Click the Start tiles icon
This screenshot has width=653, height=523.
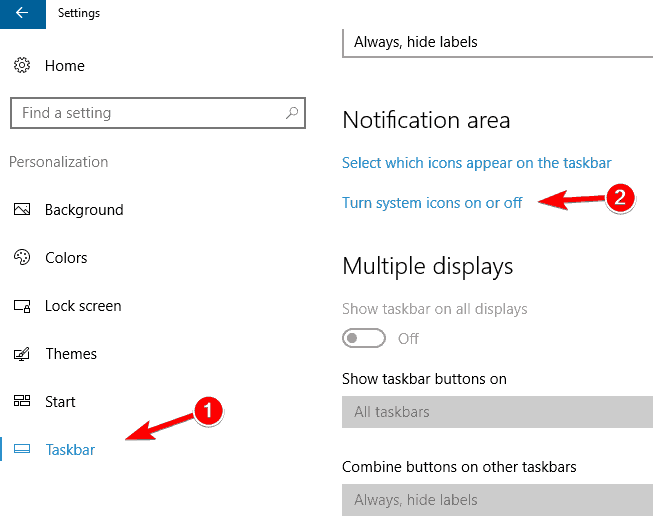pyautogui.click(x=22, y=402)
